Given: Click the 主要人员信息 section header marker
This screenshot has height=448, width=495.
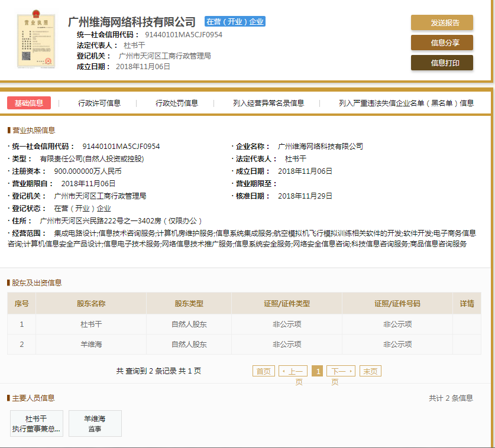Looking at the screenshot, I should coord(8,398).
